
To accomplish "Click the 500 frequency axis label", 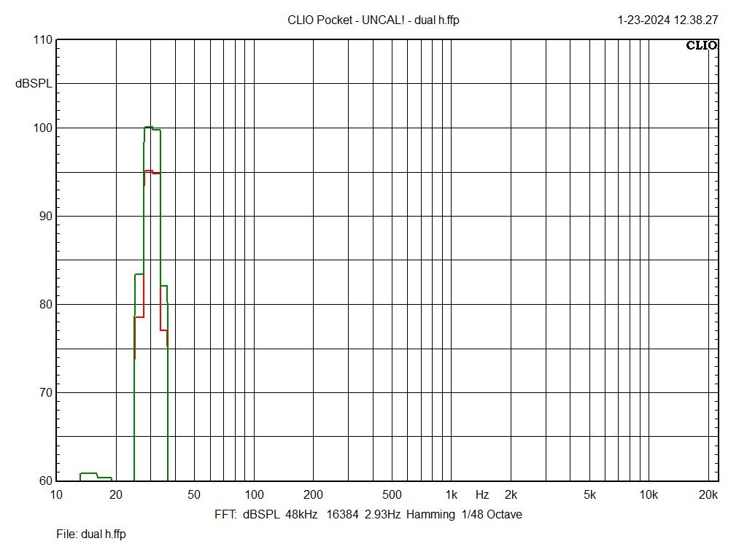I will (392, 495).
